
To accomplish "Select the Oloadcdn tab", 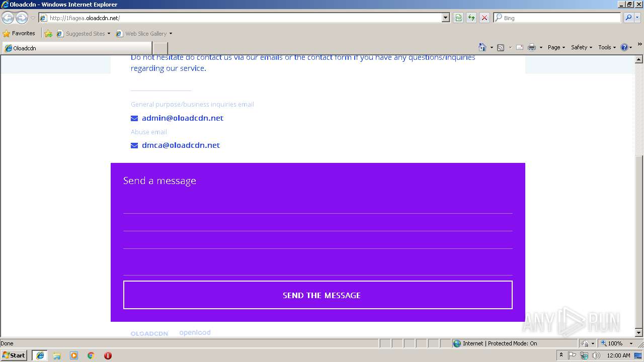I will [77, 48].
